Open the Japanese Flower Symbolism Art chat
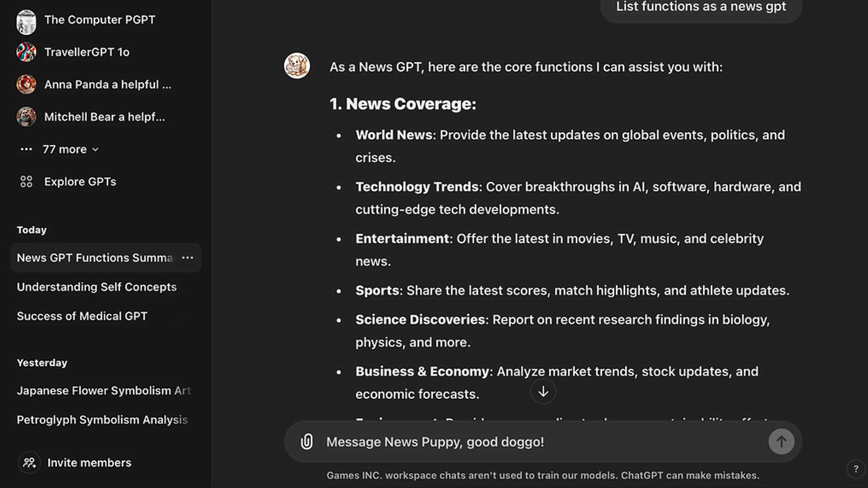 104,390
